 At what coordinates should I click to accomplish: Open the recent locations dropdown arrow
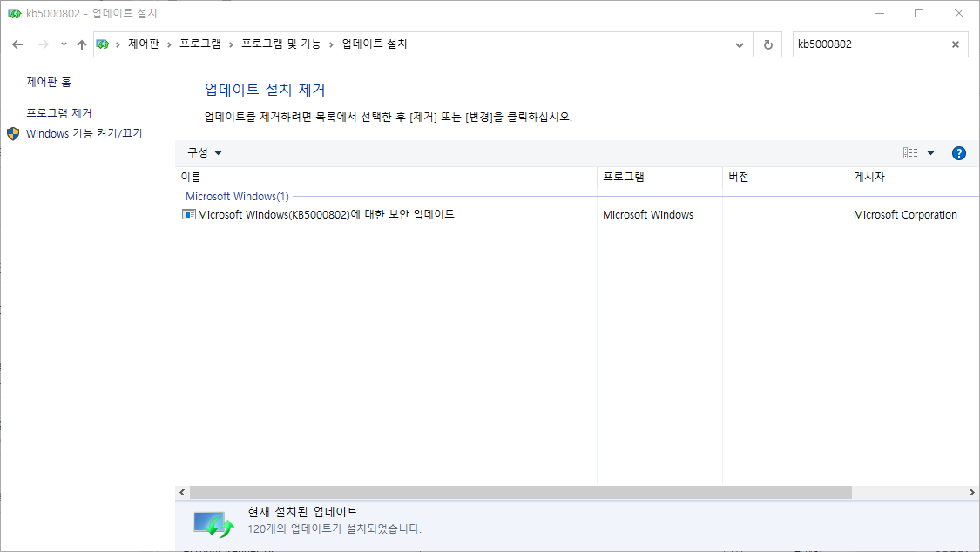pos(64,44)
